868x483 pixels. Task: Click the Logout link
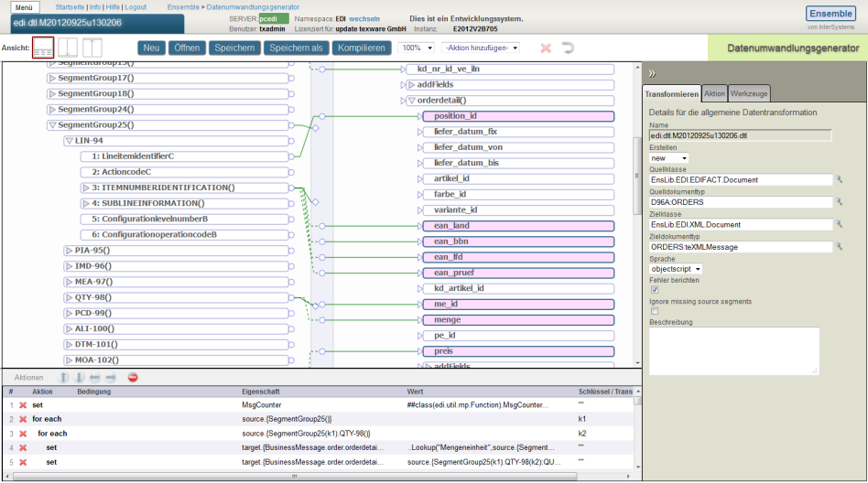[x=135, y=6]
